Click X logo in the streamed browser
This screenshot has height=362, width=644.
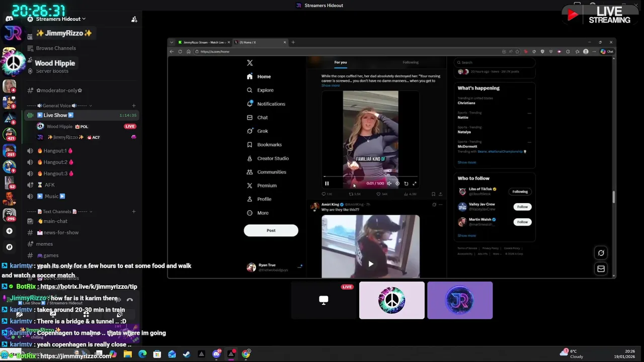250,63
